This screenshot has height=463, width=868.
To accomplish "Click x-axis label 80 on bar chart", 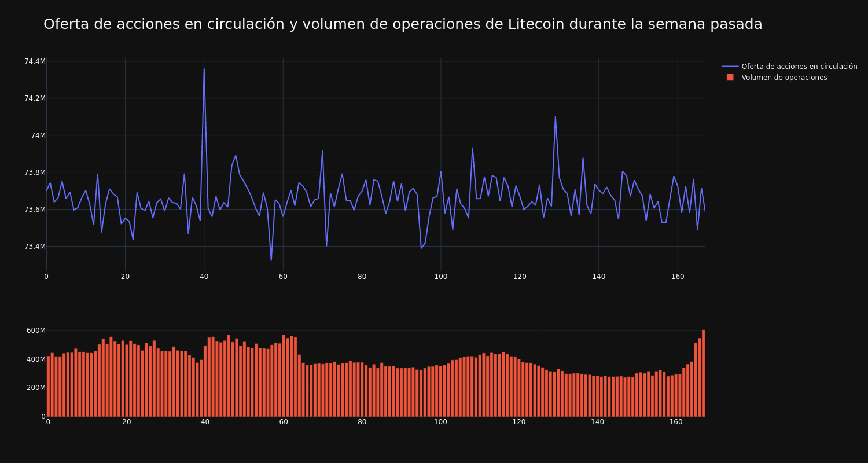I will 362,422.
